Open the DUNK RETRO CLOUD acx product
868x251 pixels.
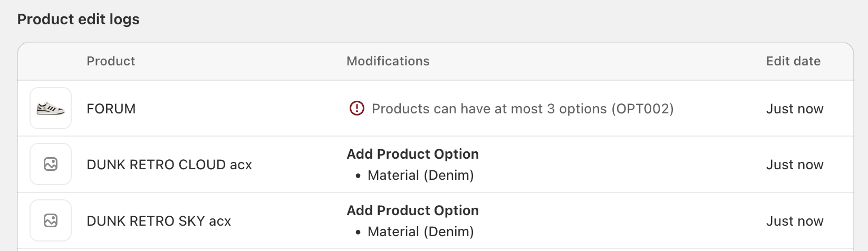[x=169, y=165]
